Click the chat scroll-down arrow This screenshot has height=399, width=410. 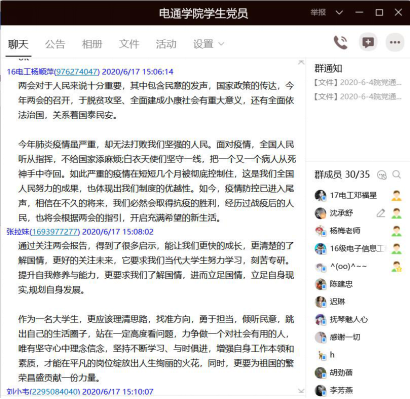coord(301,391)
